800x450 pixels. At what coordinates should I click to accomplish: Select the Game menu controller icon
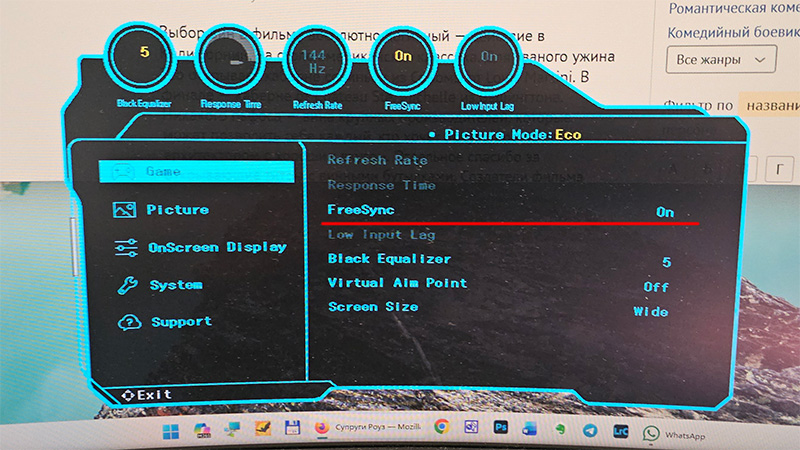pos(123,172)
